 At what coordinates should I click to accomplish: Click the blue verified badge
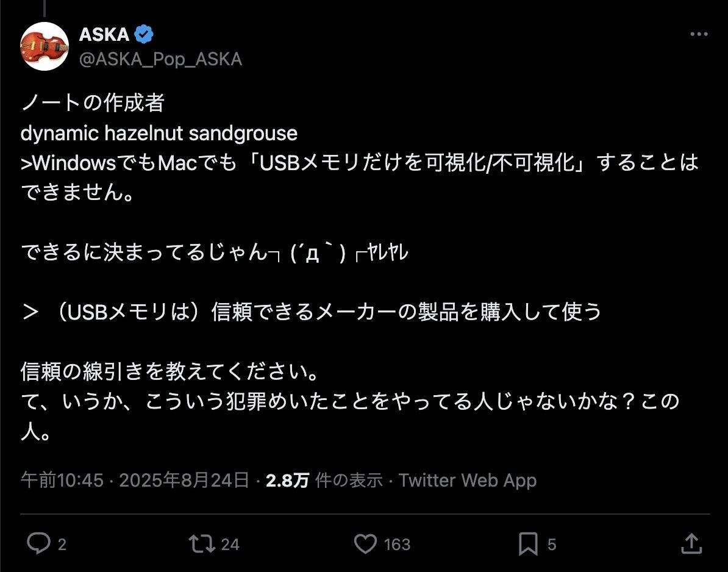click(x=143, y=35)
